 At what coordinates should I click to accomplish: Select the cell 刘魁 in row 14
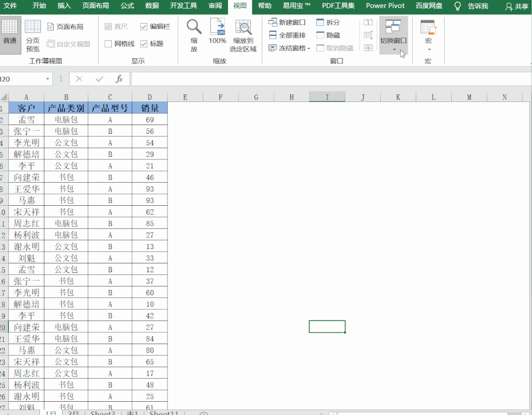[x=26, y=258]
